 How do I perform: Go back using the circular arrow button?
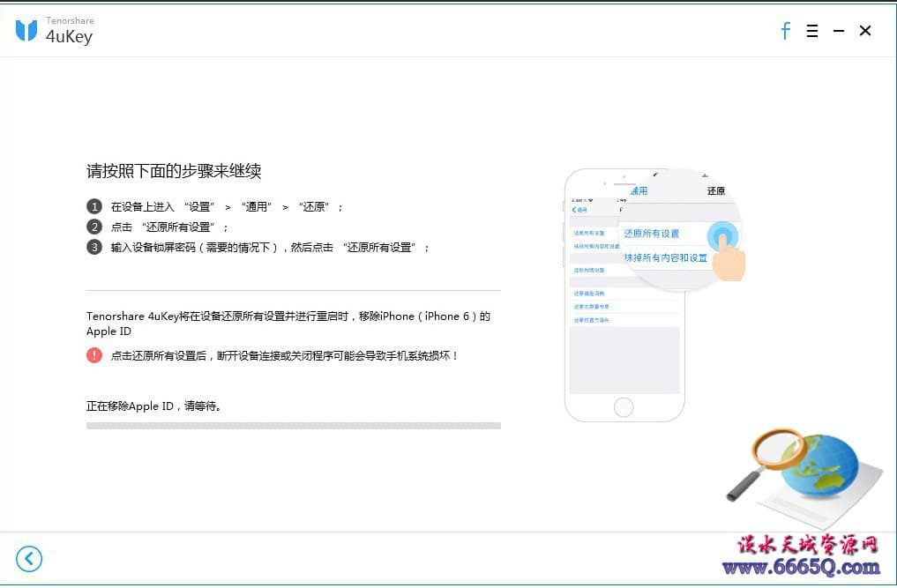[29, 559]
